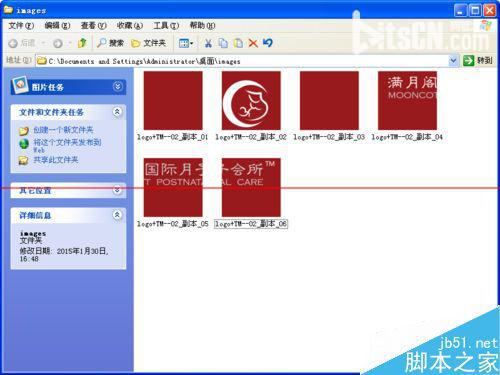Image resolution: width=500 pixels, height=375 pixels.
Task: Click file name logo+TM--02_副本_02
Action: (x=251, y=137)
